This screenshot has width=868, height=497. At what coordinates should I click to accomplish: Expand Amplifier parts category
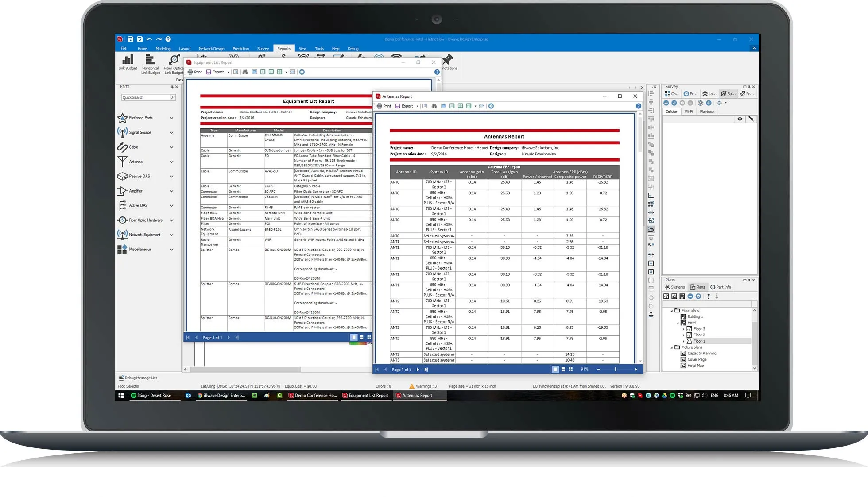pyautogui.click(x=172, y=191)
